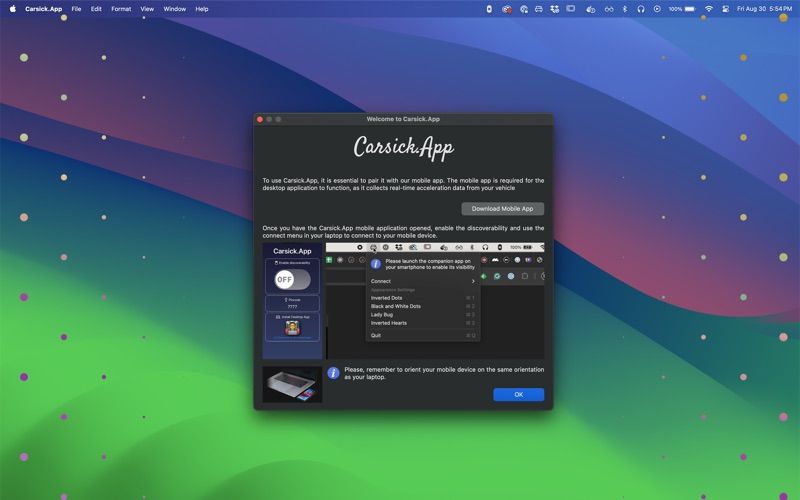Click the Download Mobile App button
Screen dimensions: 800x500
click(x=503, y=209)
